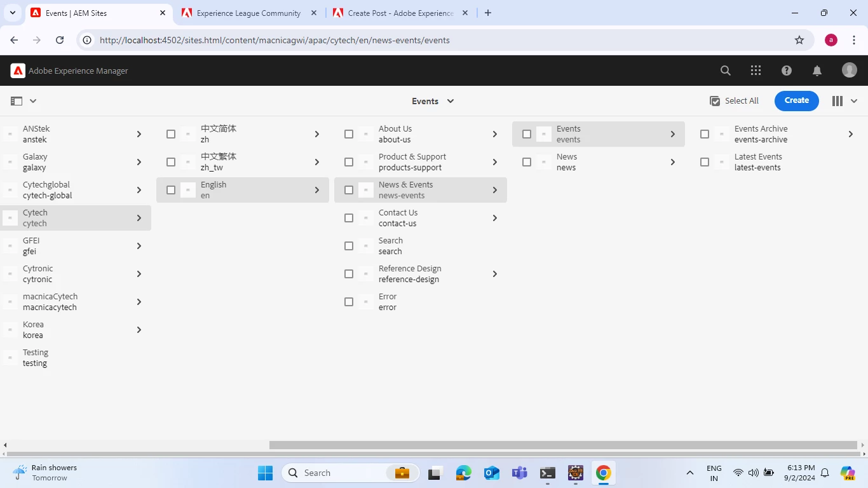The image size is (868, 488).
Task: Toggle the content rail panel icon
Action: 17,101
